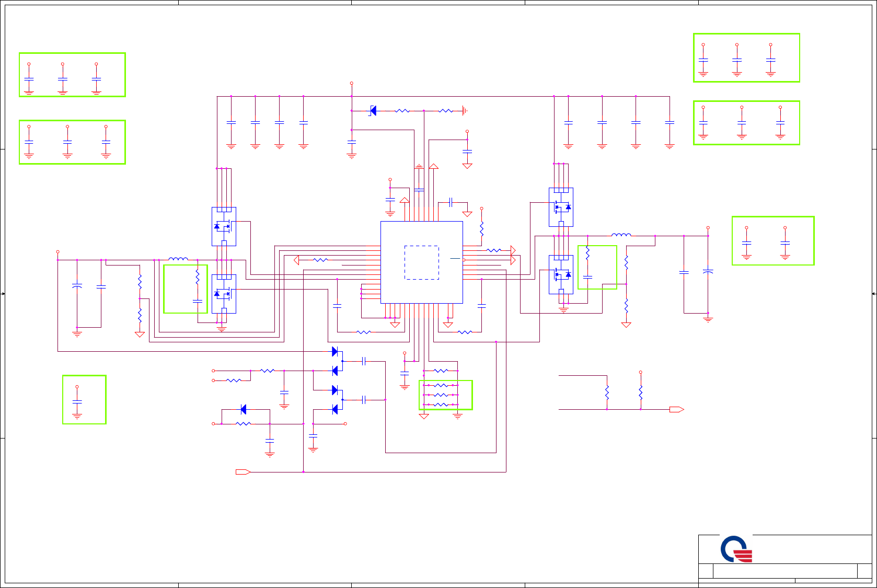Select the horizontal capacitor above the chip's right corner
Image resolution: width=877 pixels, height=588 pixels.
coord(451,202)
